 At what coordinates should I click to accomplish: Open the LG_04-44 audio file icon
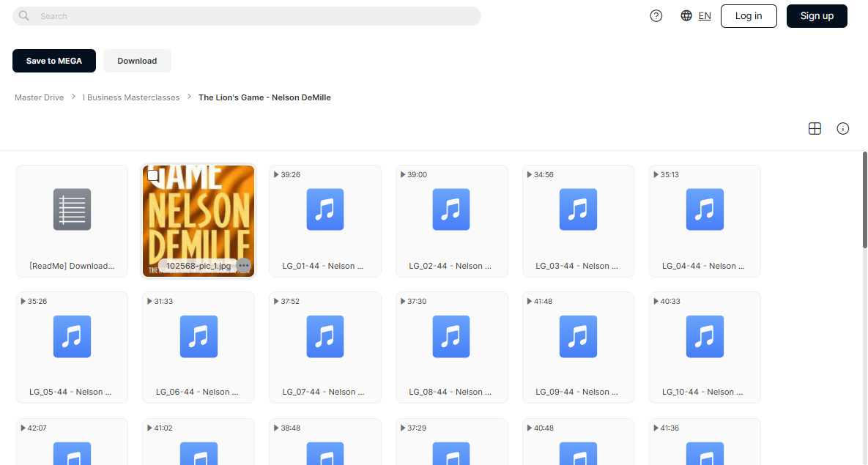coord(705,209)
